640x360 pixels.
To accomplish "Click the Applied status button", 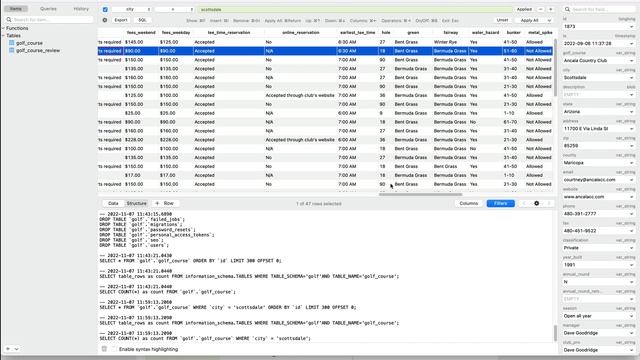I will tap(524, 9).
